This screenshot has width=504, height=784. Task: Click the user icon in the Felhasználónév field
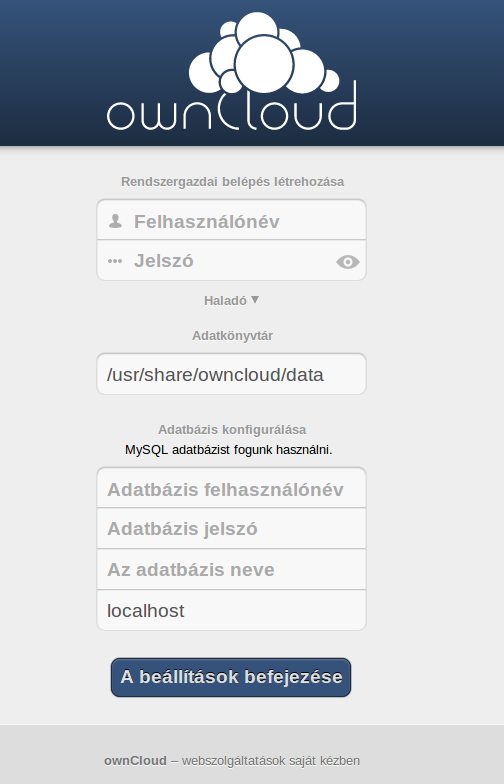tap(116, 221)
